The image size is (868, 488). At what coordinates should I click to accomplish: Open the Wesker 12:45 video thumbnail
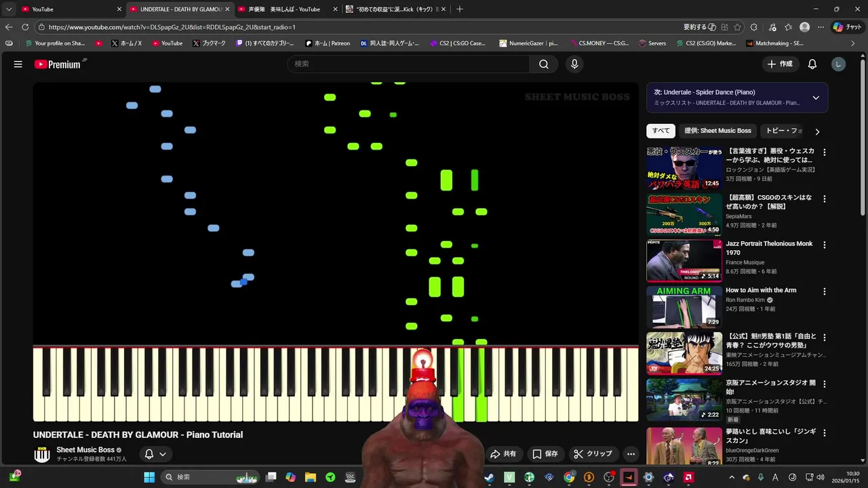coord(684,168)
